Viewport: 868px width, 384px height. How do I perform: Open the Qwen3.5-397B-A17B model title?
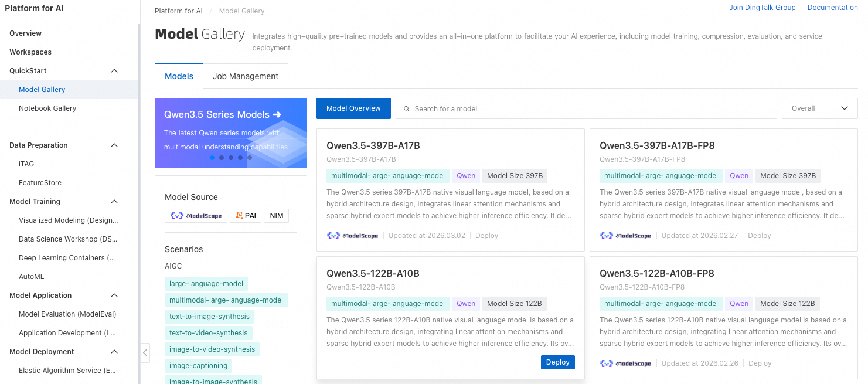(373, 146)
